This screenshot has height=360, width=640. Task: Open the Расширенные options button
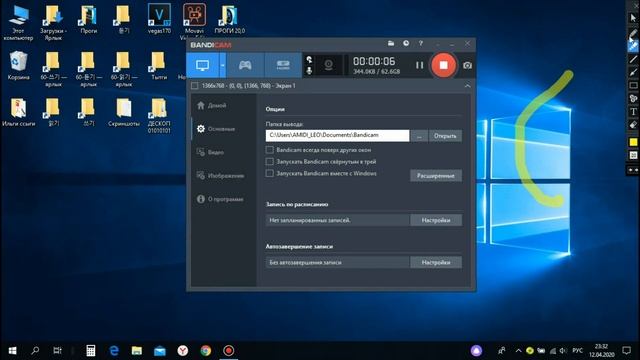tap(436, 176)
